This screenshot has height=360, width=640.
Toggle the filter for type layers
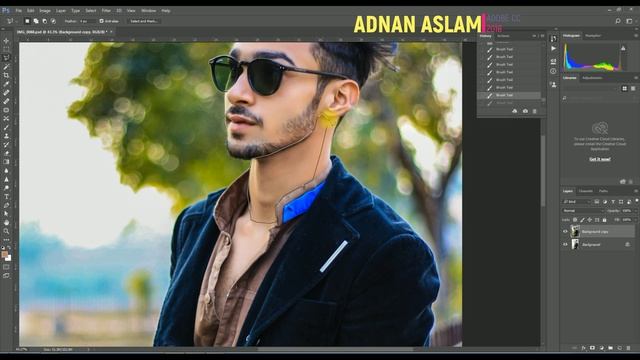pos(613,202)
